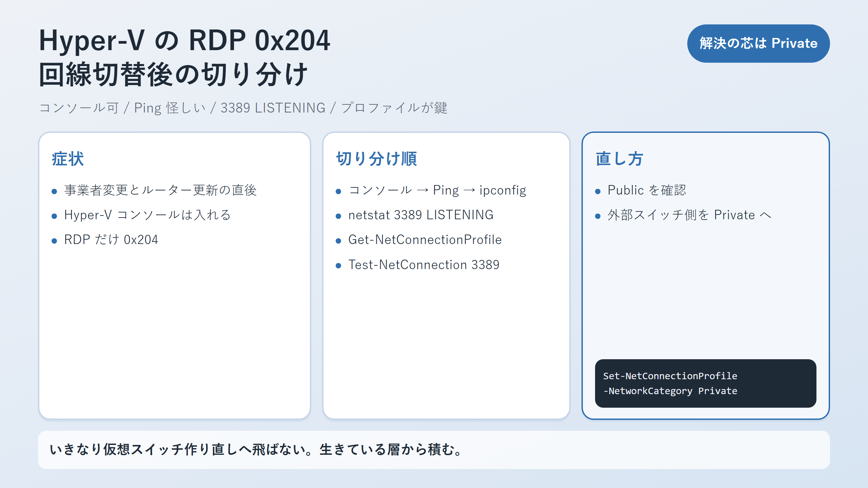Click the heading line 回線切替後の切り分け

(x=173, y=75)
